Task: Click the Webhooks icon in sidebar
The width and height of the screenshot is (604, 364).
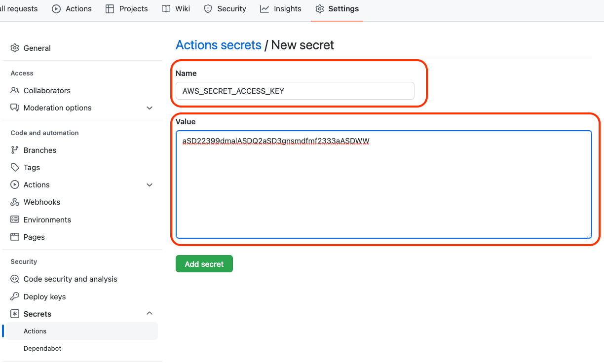Action: [x=15, y=202]
